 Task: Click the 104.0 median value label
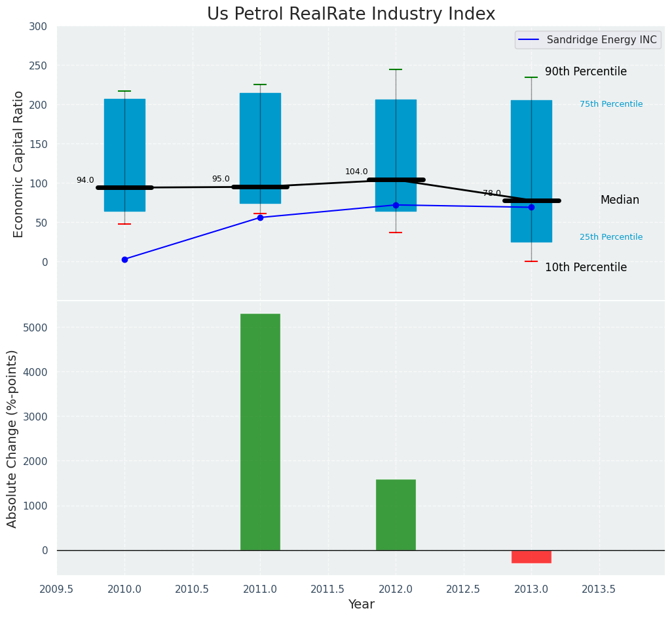pyautogui.click(x=356, y=172)
